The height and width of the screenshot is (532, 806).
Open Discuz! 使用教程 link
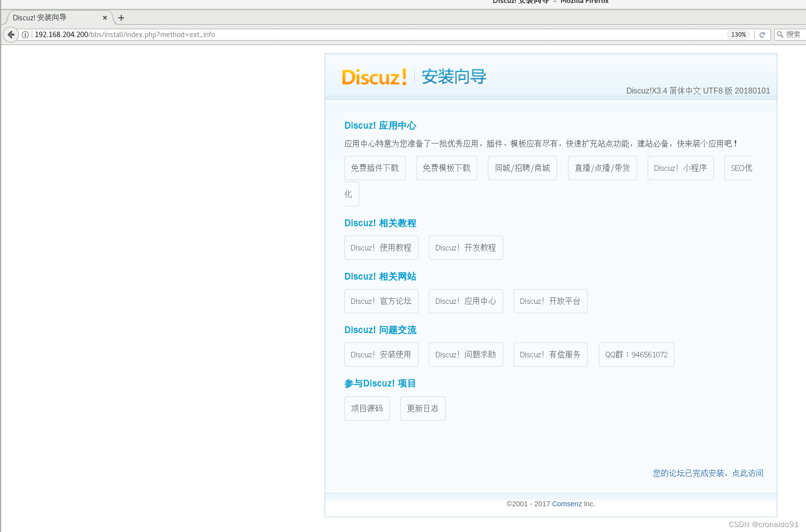(x=381, y=248)
